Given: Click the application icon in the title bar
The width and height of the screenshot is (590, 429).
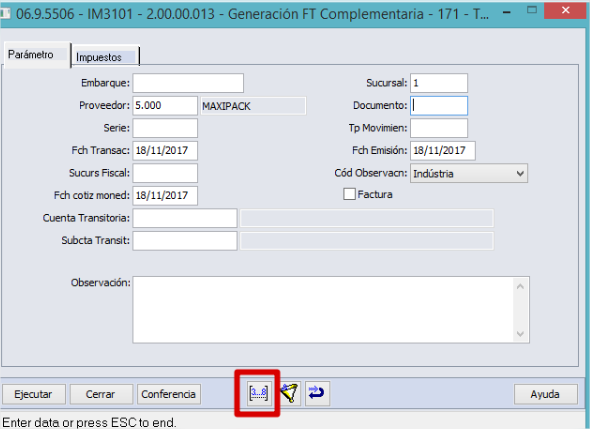Looking at the screenshot, I should coord(6,14).
